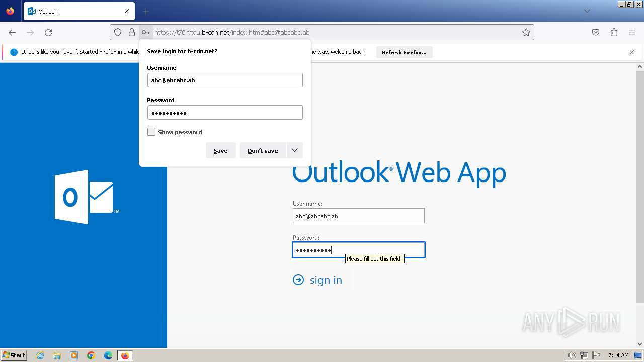
Task: Expand the Don't save options arrow
Action: click(x=295, y=150)
